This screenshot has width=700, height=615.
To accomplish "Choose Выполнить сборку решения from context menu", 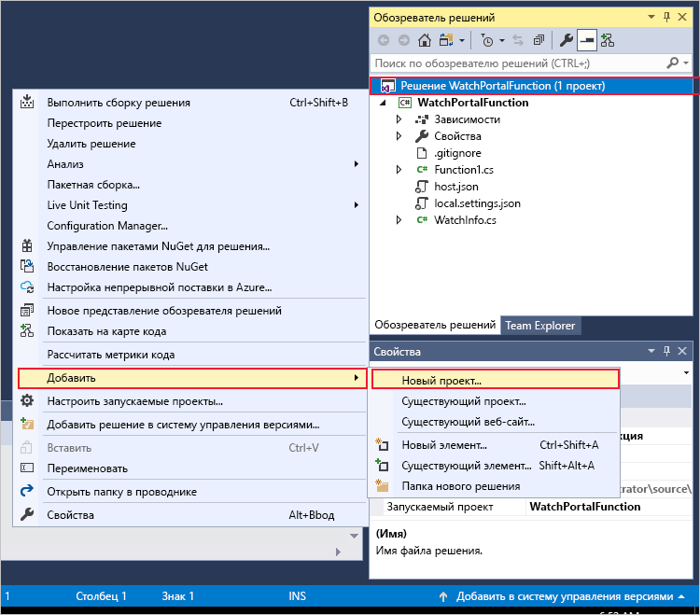I will pos(192,103).
